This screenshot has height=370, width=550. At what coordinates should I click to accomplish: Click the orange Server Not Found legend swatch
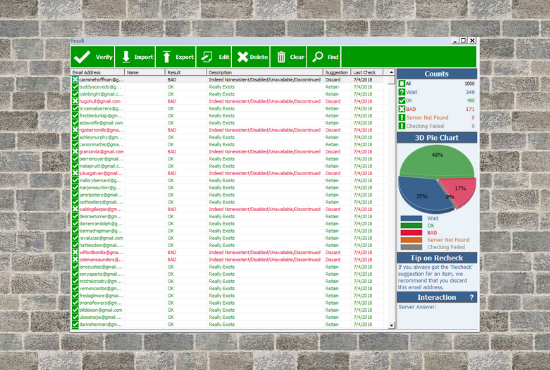[x=411, y=240]
